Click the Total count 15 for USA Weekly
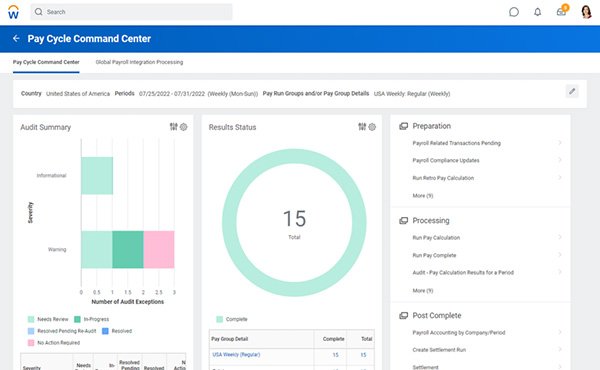 pyautogui.click(x=364, y=355)
